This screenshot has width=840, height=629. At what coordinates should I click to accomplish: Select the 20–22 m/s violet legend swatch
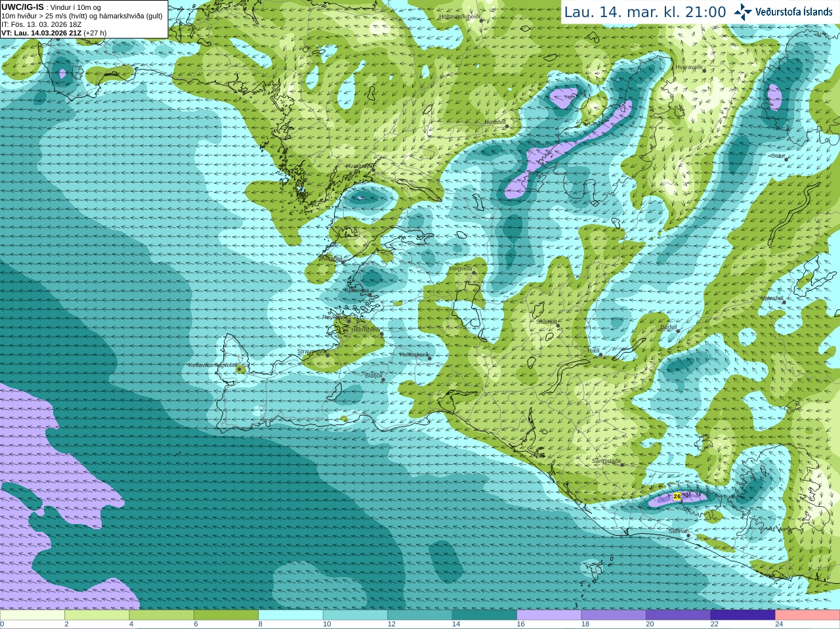pyautogui.click(x=679, y=615)
